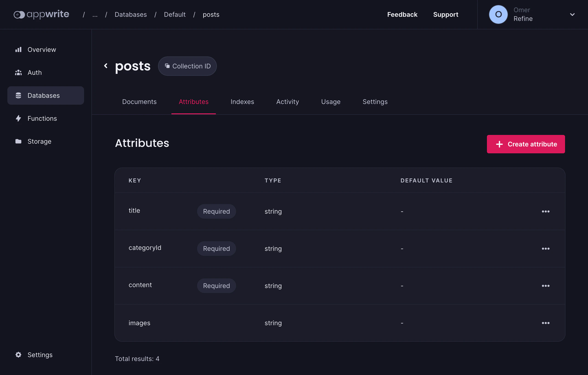Image resolution: width=588 pixels, height=375 pixels.
Task: Click the Create attribute button
Action: [x=526, y=144]
